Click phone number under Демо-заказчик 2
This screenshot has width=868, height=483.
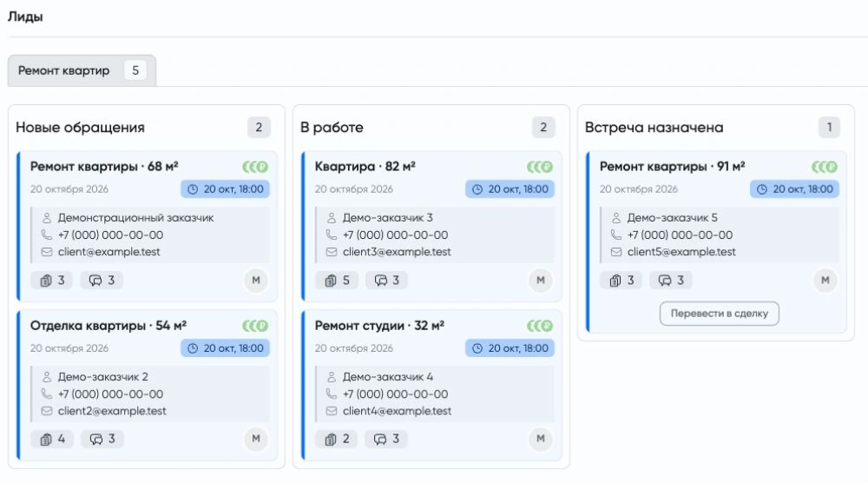tap(111, 394)
